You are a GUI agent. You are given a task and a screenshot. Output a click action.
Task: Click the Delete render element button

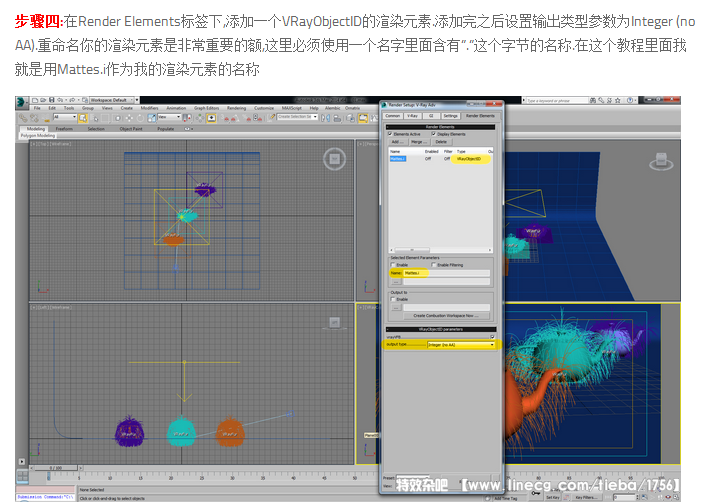pos(441,142)
